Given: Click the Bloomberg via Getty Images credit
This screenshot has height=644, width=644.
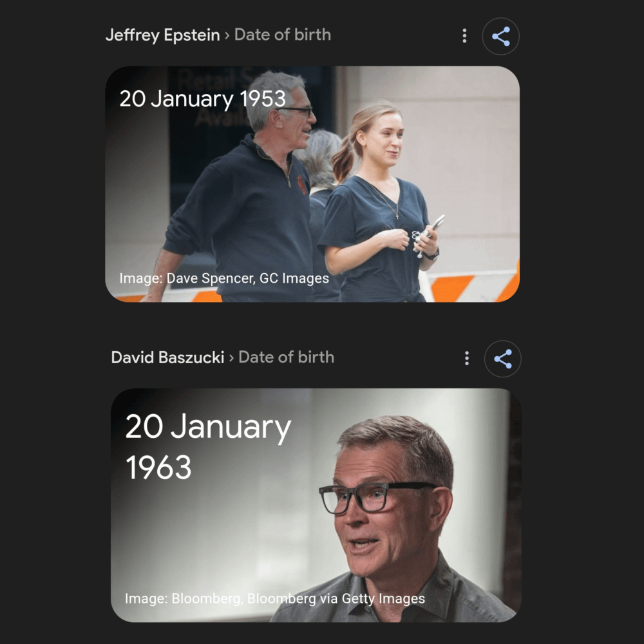Looking at the screenshot, I should [336, 599].
